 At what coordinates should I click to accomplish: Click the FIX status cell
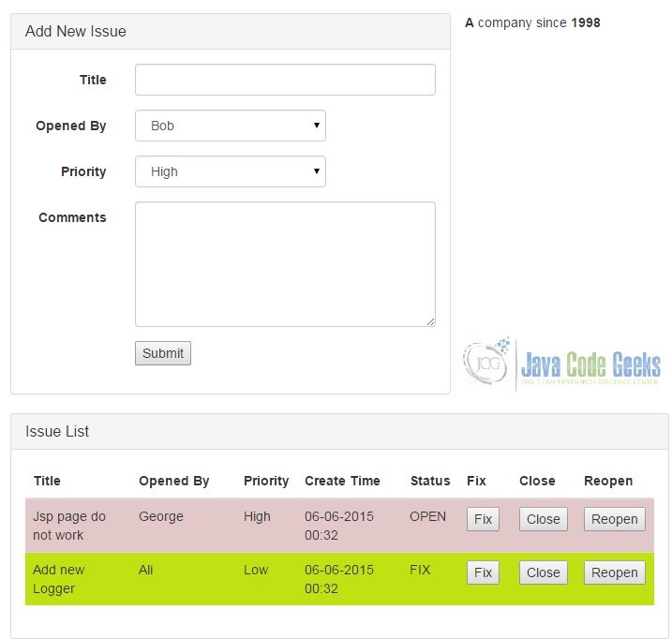(420, 570)
